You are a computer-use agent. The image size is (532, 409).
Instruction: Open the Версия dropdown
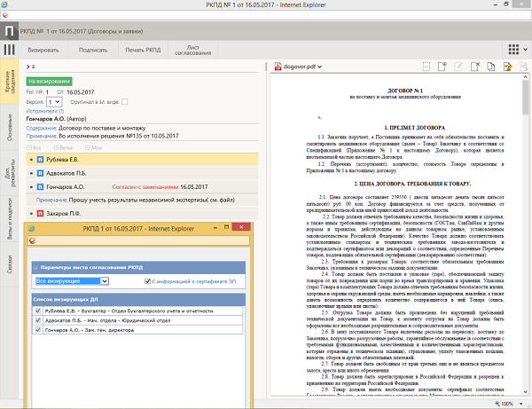(x=54, y=102)
